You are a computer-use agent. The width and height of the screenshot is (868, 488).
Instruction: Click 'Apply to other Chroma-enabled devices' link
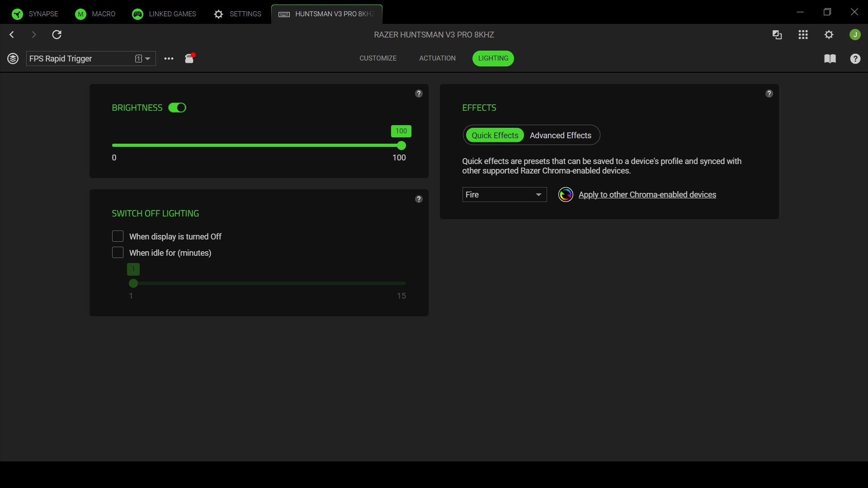pyautogui.click(x=647, y=194)
